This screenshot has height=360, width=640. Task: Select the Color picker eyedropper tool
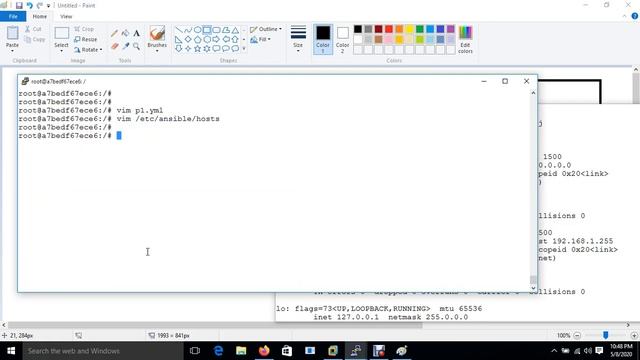point(125,47)
